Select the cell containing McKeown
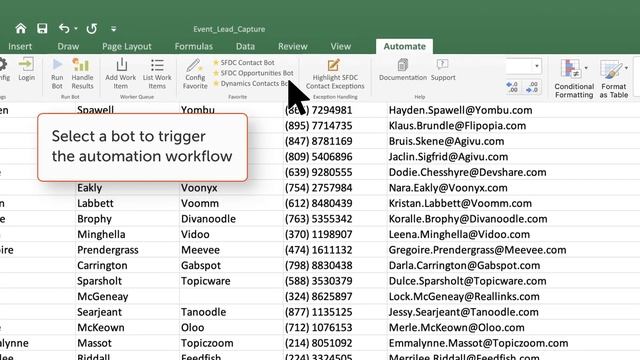 click(101, 327)
